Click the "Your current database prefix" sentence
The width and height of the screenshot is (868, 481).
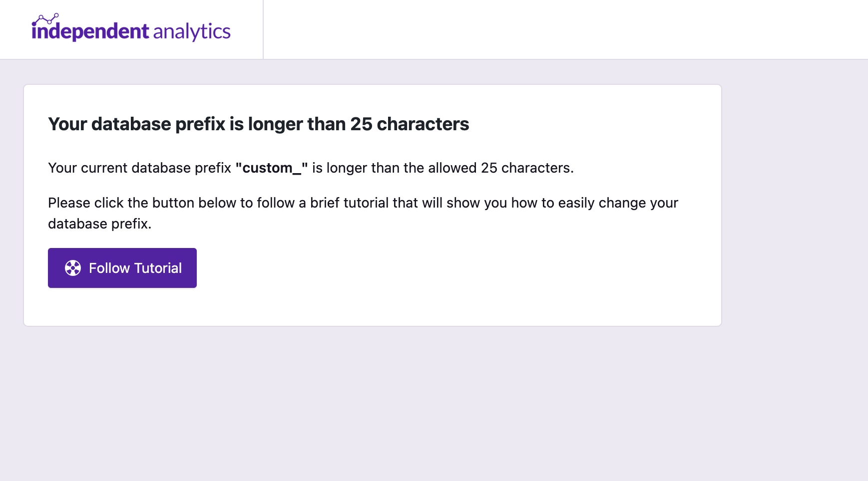(x=139, y=168)
